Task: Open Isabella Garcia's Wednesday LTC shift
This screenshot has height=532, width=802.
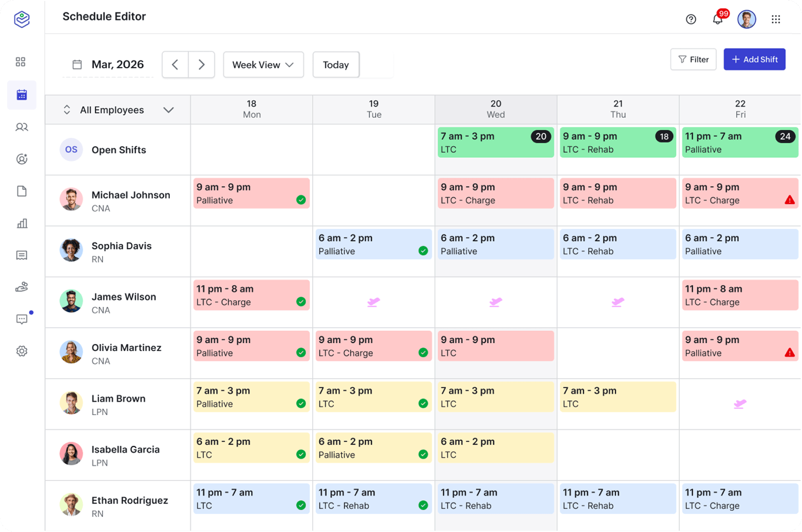Action: pyautogui.click(x=496, y=448)
